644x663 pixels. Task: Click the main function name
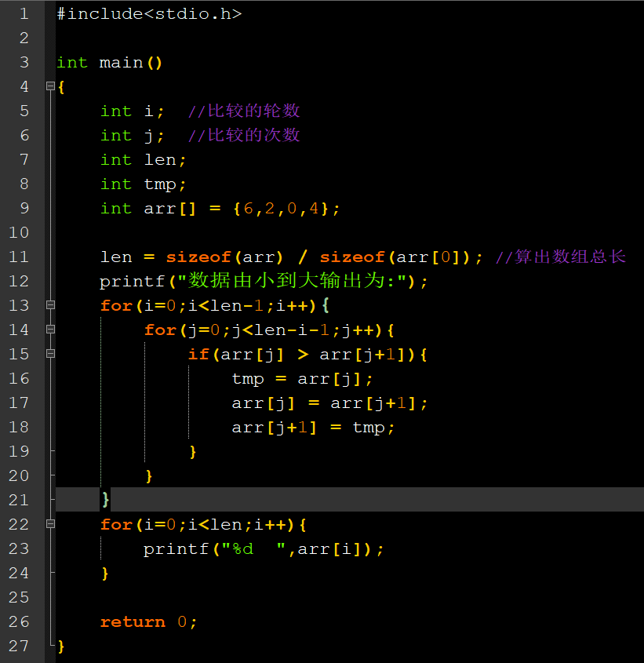pos(121,63)
